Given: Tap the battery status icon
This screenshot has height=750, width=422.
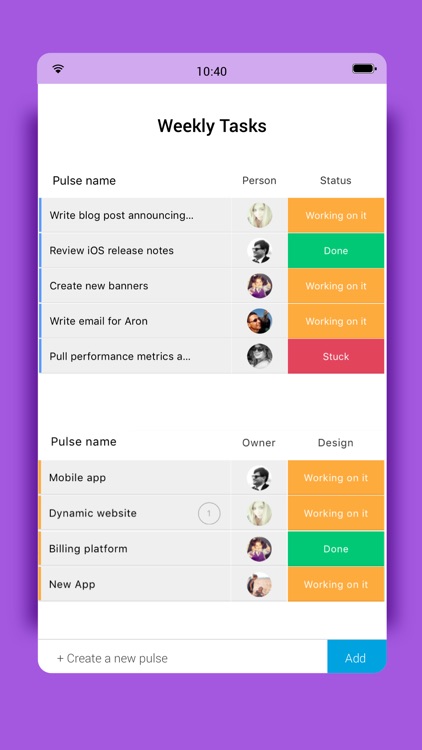Looking at the screenshot, I should 365,69.
